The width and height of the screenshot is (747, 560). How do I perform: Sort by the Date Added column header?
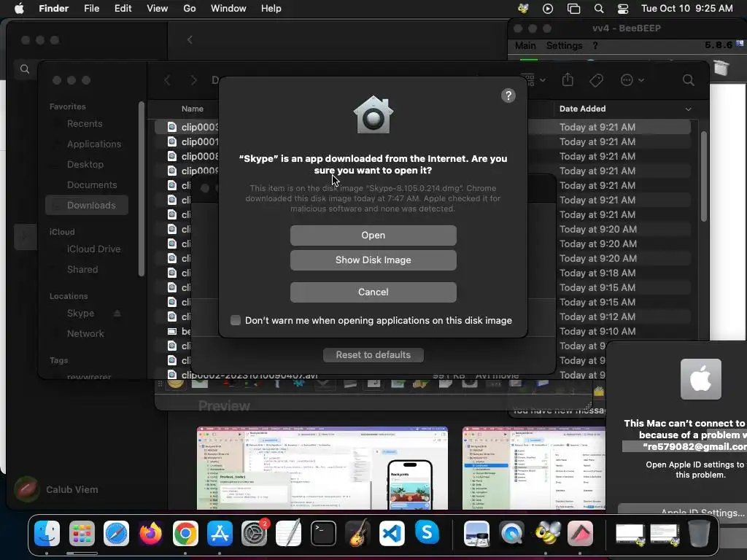(625, 109)
